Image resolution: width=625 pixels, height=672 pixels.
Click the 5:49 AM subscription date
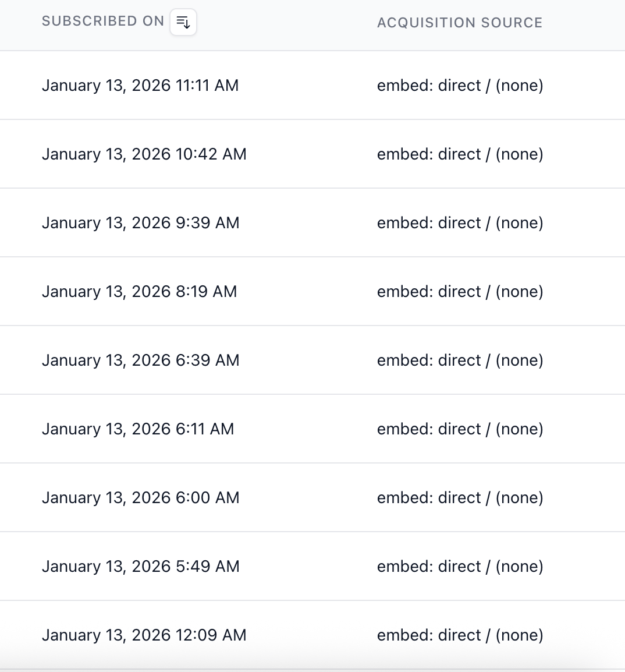141,567
